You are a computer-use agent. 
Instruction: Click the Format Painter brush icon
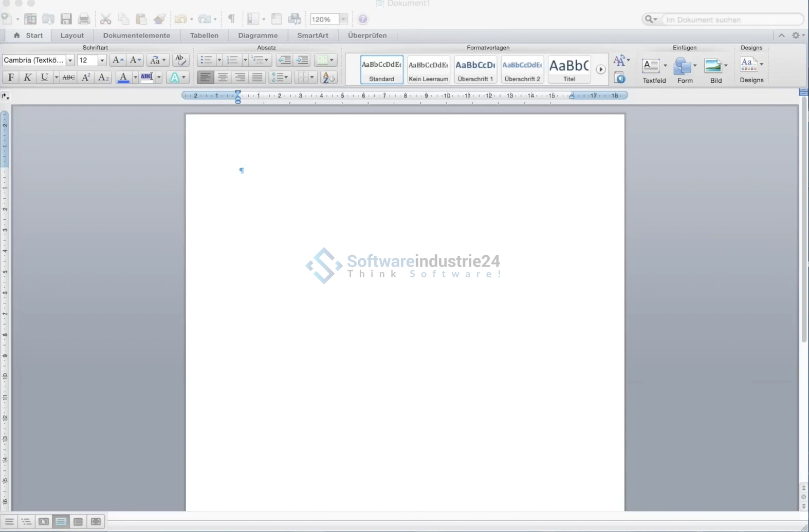[159, 20]
